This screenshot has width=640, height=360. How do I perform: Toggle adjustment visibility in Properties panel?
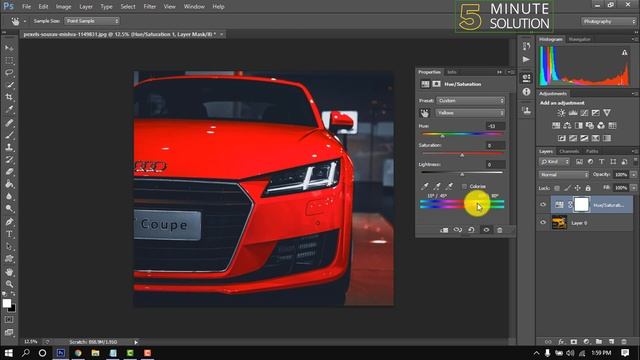tap(486, 230)
